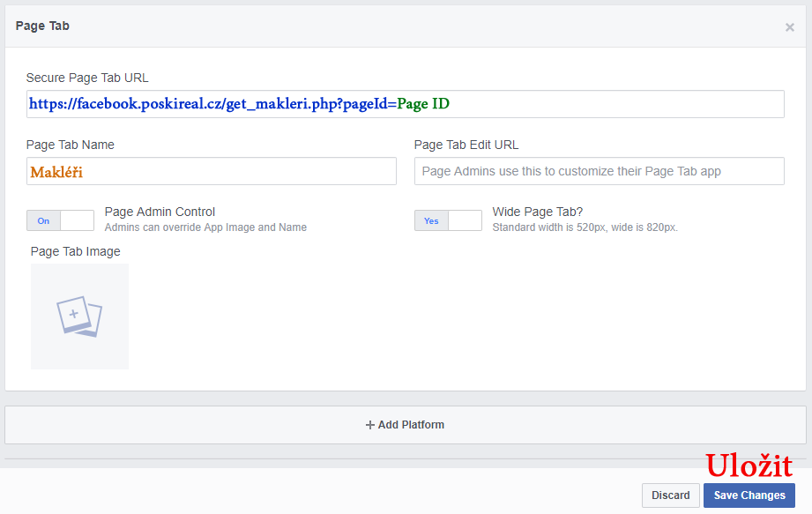Viewport: 812px width, 514px height.
Task: Click the Page Tab Name field
Action: click(212, 171)
